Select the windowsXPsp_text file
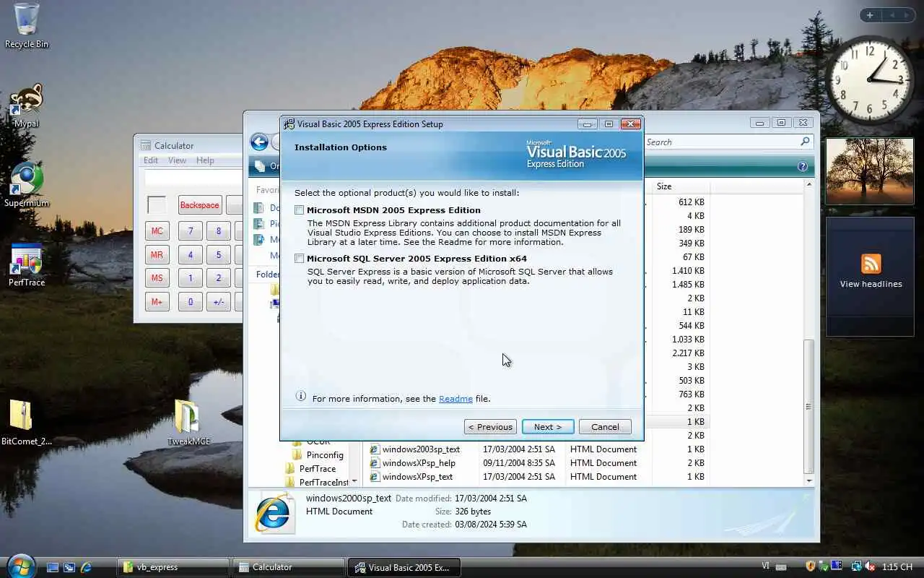Viewport: 924px width, 578px height. pyautogui.click(x=411, y=477)
